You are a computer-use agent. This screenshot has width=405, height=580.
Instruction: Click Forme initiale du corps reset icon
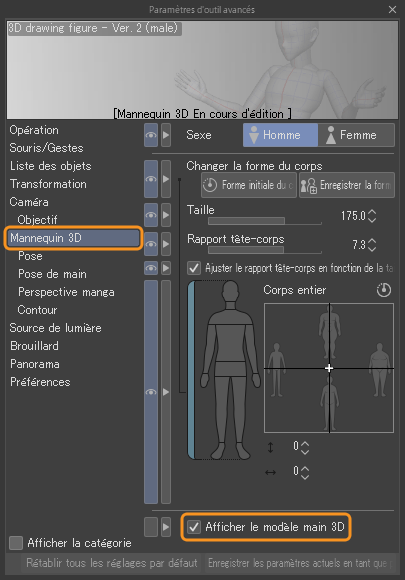210,185
